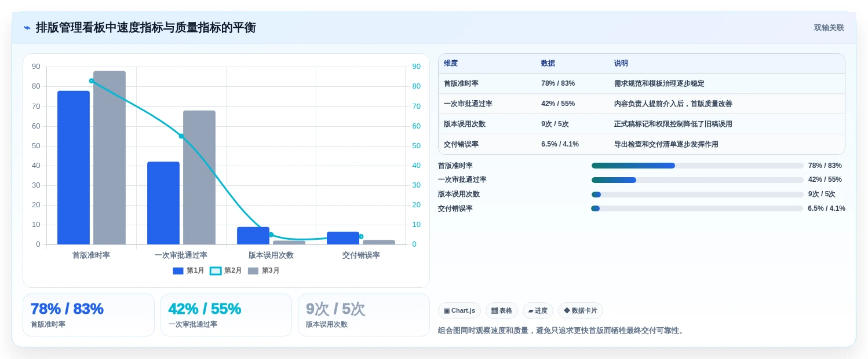Click the table value 9次 / 5次
Screen dimensions: 868x359
pyautogui.click(x=555, y=124)
